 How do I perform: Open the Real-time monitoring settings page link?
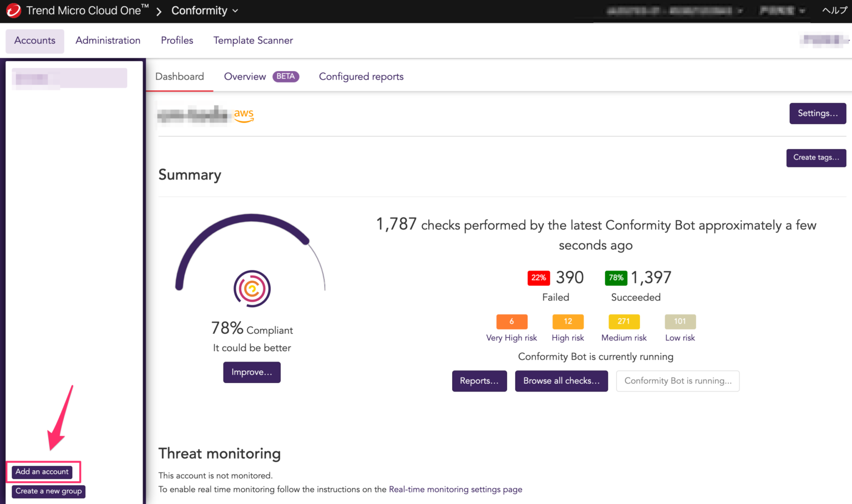(x=455, y=489)
